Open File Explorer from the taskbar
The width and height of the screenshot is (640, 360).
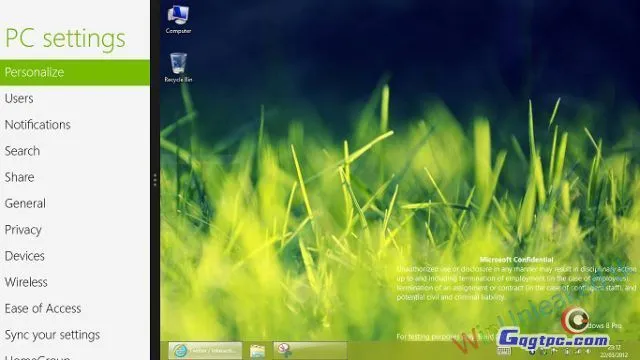click(x=258, y=351)
